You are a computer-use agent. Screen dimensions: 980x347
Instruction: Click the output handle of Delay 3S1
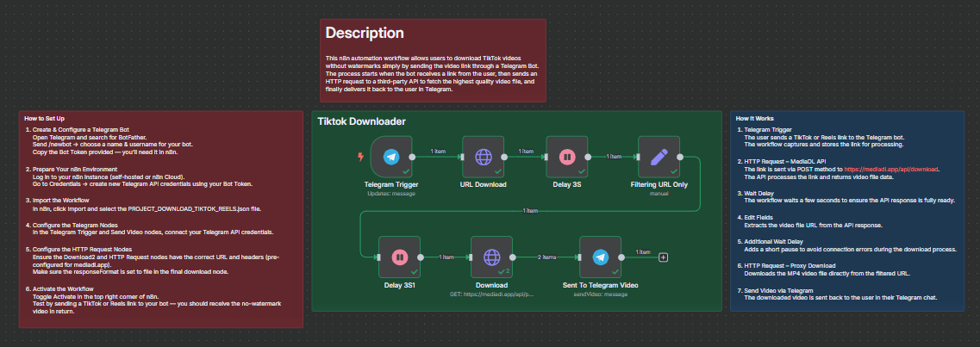(x=421, y=257)
